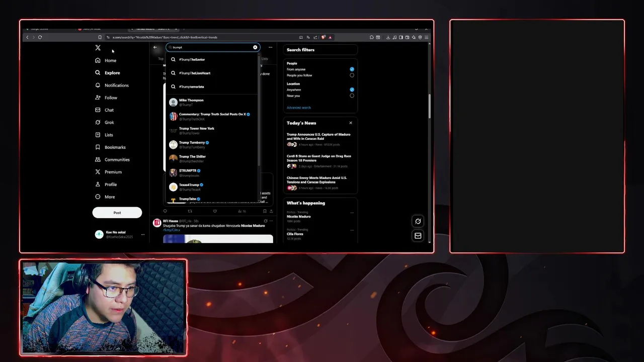This screenshot has height=362, width=644.
Task: Select From anyone people filter
Action: click(x=352, y=69)
